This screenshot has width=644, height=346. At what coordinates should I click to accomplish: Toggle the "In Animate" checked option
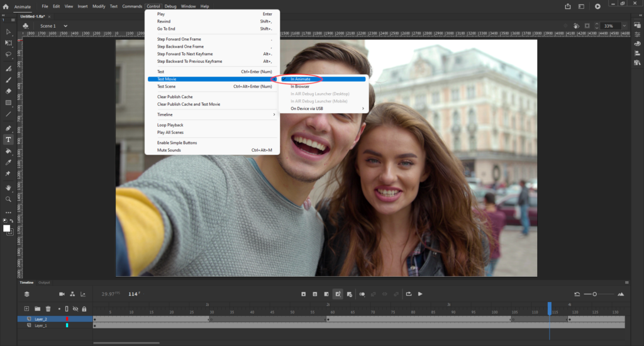[x=301, y=79]
